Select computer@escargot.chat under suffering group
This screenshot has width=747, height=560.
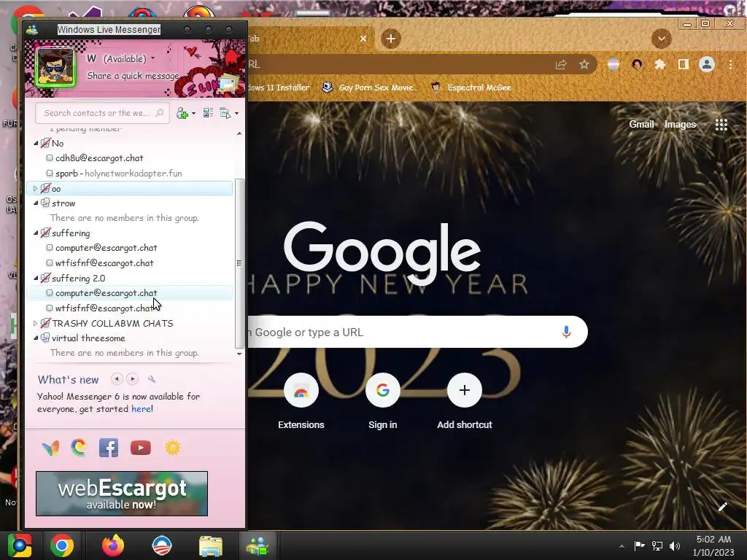[107, 248]
